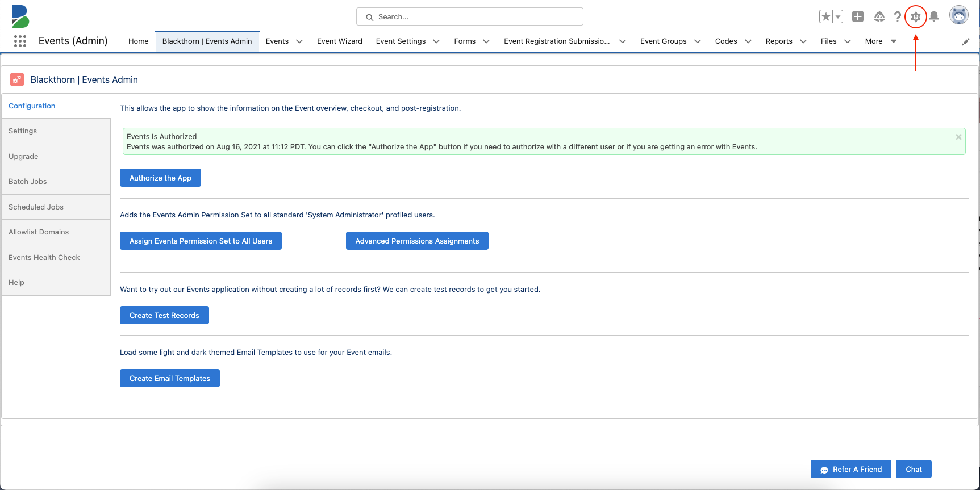Open the Setup gear icon
Viewport: 980px width, 490px height.
tap(916, 16)
